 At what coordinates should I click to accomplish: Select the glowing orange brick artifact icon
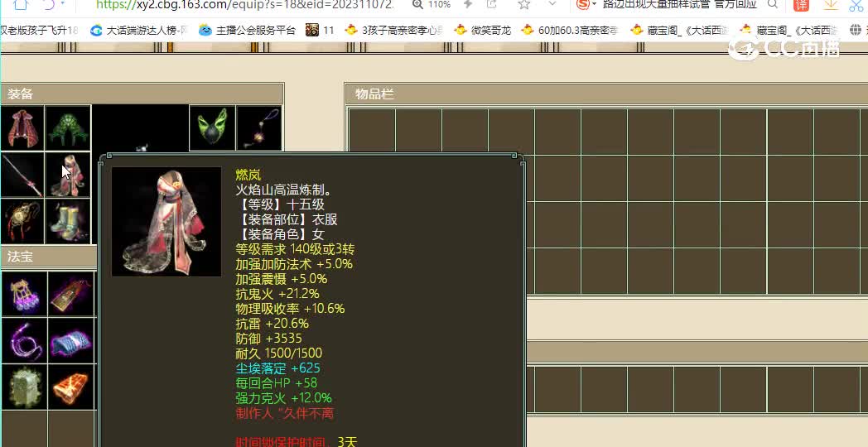coord(71,387)
